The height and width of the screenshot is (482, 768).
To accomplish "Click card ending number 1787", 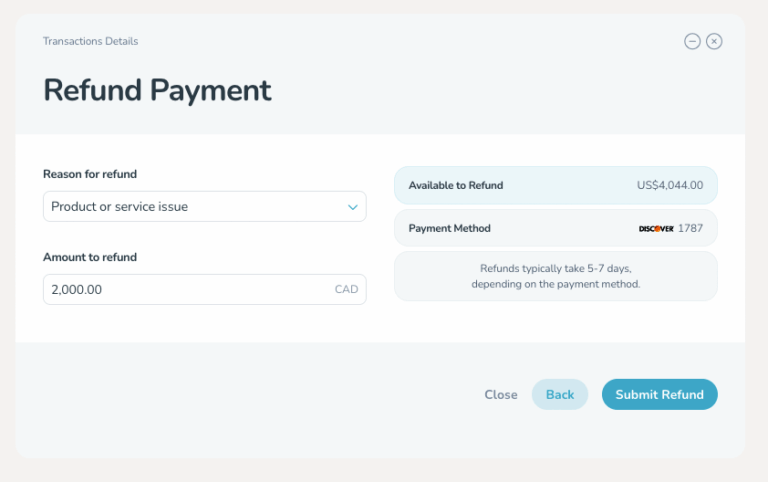I will [x=690, y=229].
